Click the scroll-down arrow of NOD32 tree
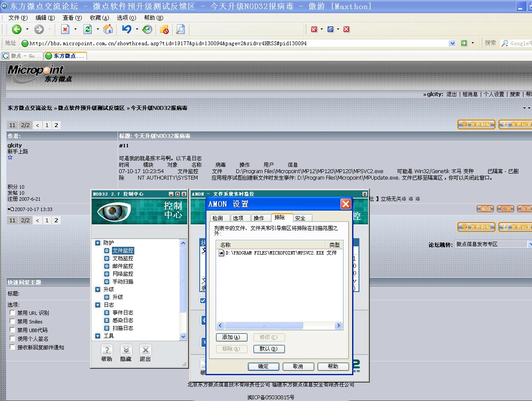The width and height of the screenshot is (532, 401). [x=183, y=337]
